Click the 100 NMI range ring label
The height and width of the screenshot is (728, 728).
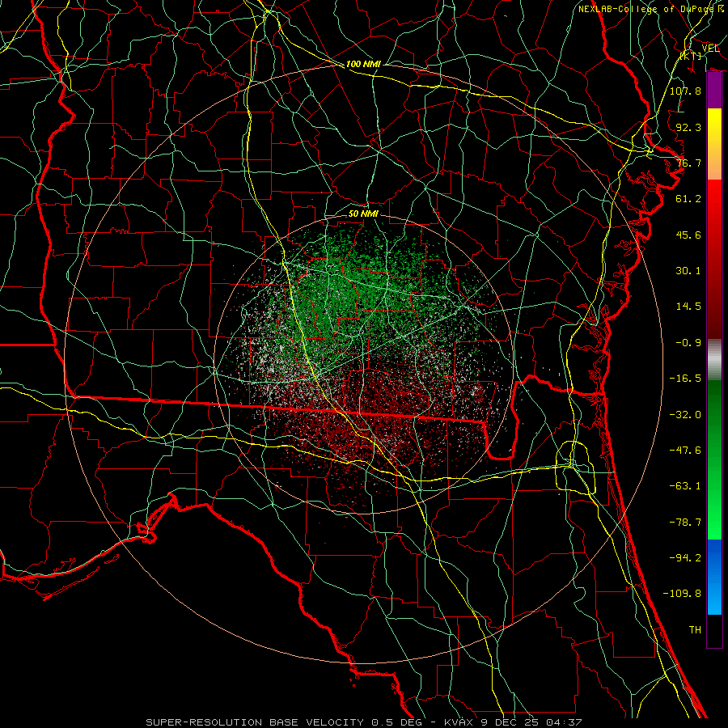(x=363, y=64)
